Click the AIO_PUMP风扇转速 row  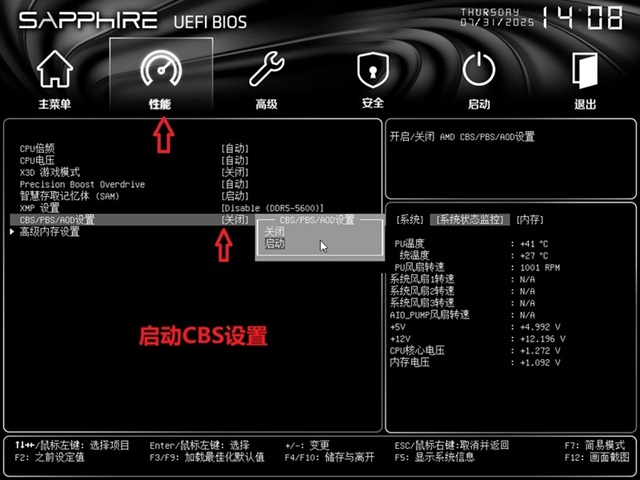463,315
